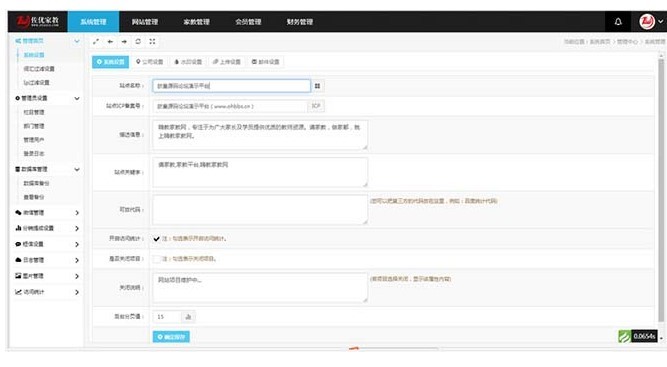This screenshot has width=667, height=367.
Task: Click the bar chart icon in the sidebar
Action: pos(18,228)
